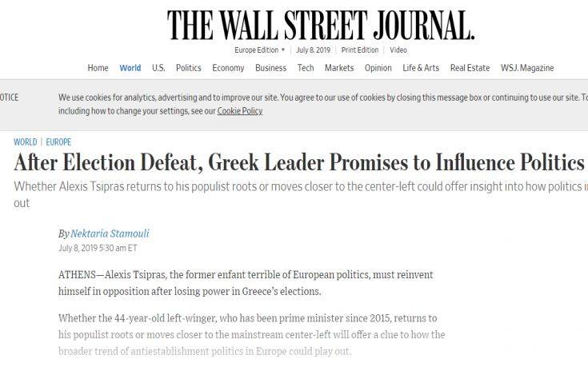Viewport: 588px width, 367px height.
Task: Select Business in the navigation menu
Action: pyautogui.click(x=270, y=68)
